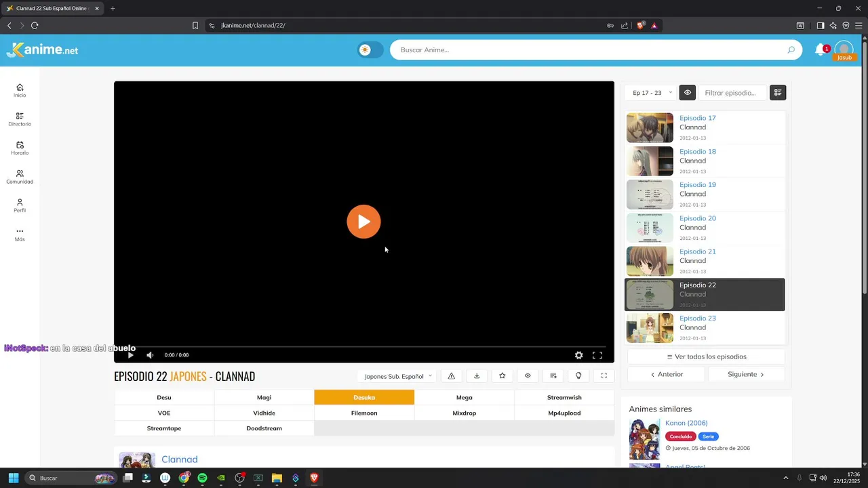This screenshot has width=868, height=488.
Task: Toggle lights off with the lightbulb icon
Action: [x=578, y=376]
